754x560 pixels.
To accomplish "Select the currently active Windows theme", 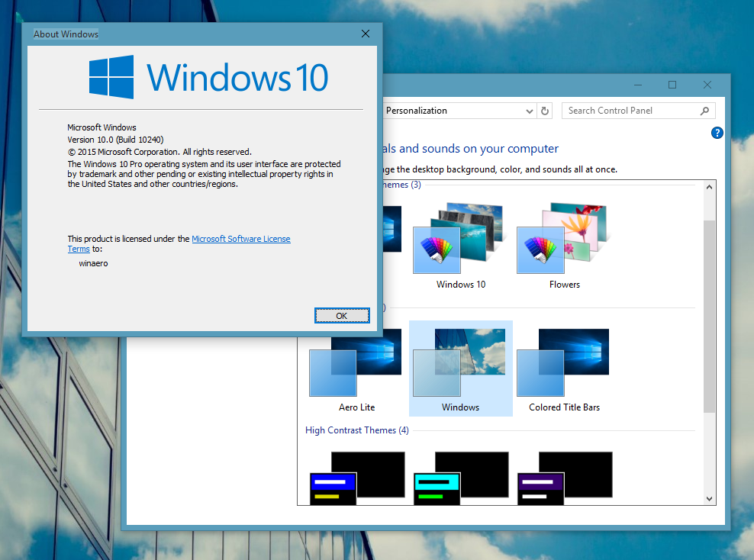I will click(x=460, y=359).
